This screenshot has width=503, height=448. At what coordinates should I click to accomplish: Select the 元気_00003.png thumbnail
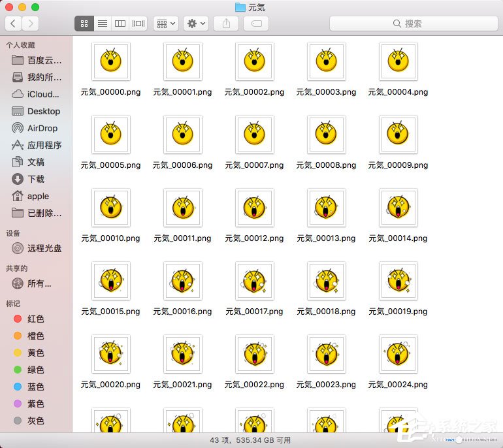327,61
